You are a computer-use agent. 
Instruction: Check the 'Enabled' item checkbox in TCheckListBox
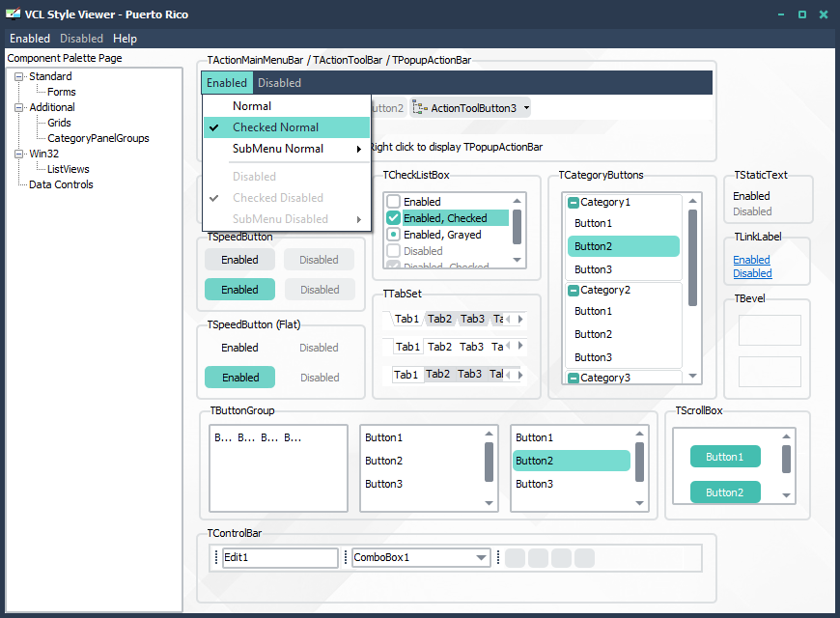click(393, 202)
